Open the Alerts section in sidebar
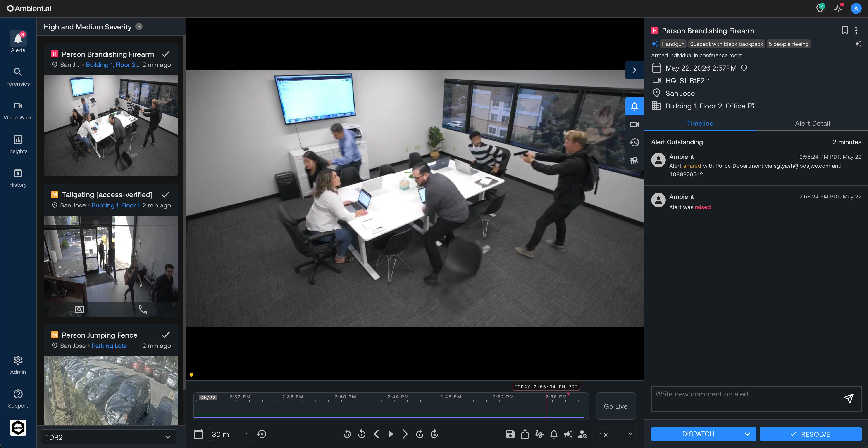 [x=18, y=42]
